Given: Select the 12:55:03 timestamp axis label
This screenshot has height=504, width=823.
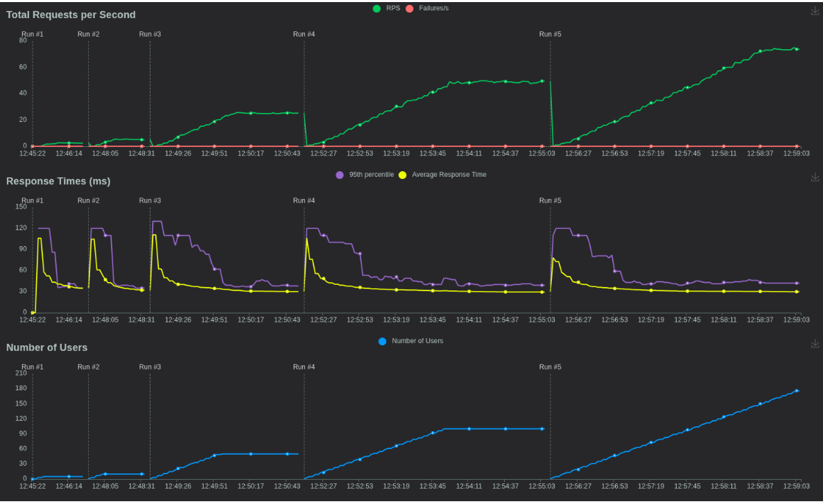Looking at the screenshot, I should [x=541, y=153].
